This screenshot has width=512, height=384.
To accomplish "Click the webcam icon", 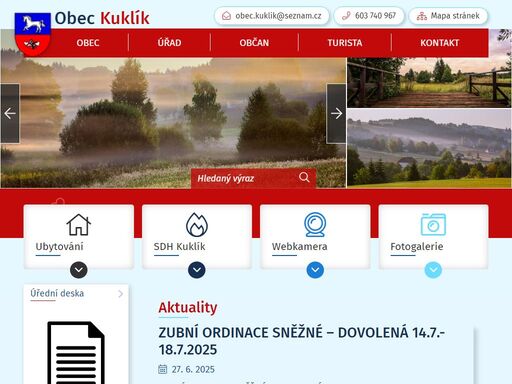I will 315,225.
